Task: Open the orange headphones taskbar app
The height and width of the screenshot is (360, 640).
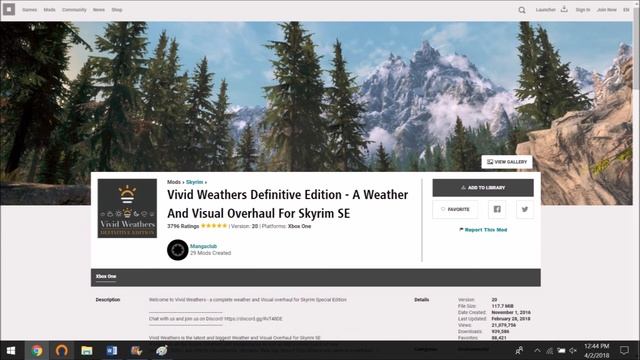Action: click(x=62, y=351)
